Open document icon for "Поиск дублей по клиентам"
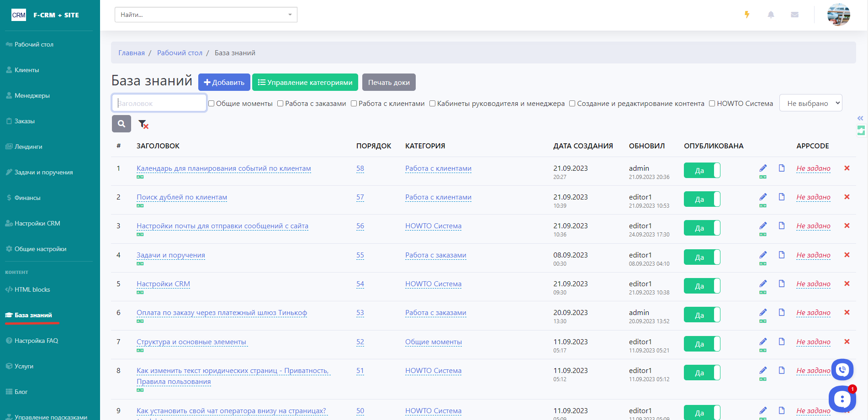This screenshot has width=868, height=420. pyautogui.click(x=782, y=197)
